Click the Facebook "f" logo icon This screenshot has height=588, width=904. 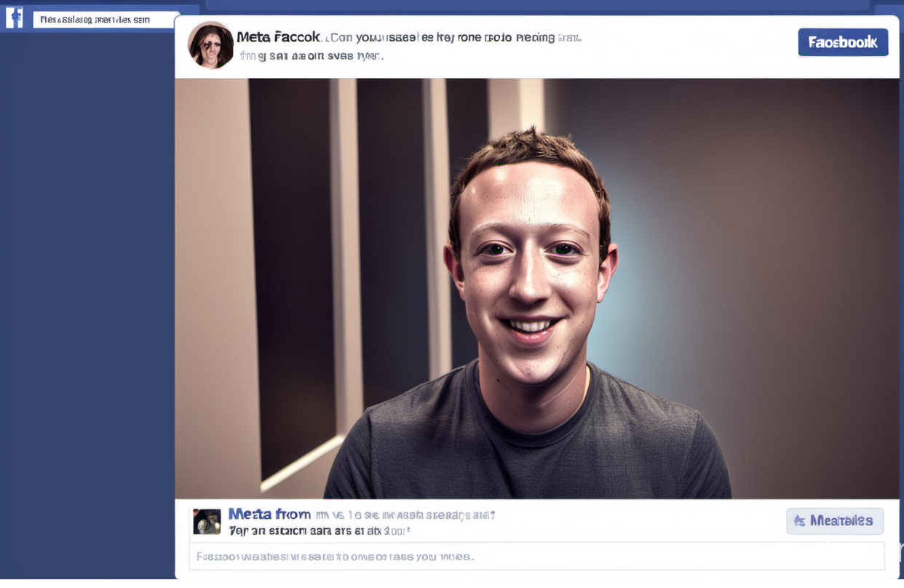(15, 17)
